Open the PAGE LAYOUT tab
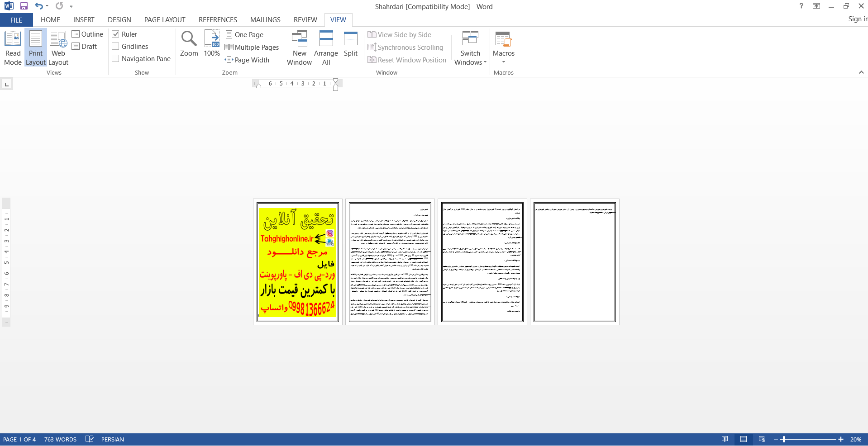This screenshot has height=446, width=868. pos(165,20)
